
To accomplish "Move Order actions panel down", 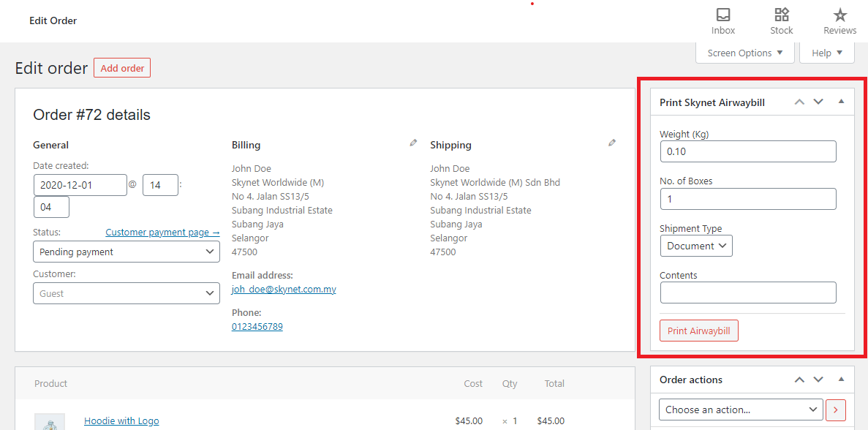I will click(818, 379).
